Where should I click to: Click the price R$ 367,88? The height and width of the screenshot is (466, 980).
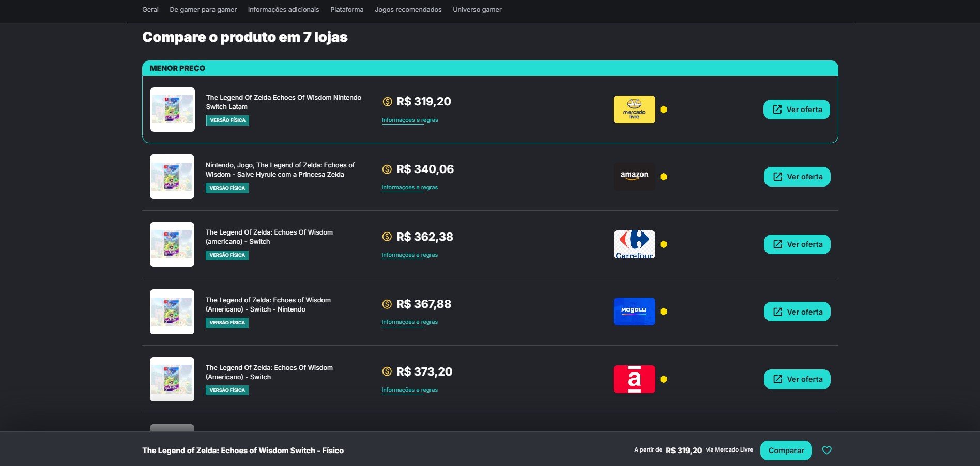tap(424, 304)
